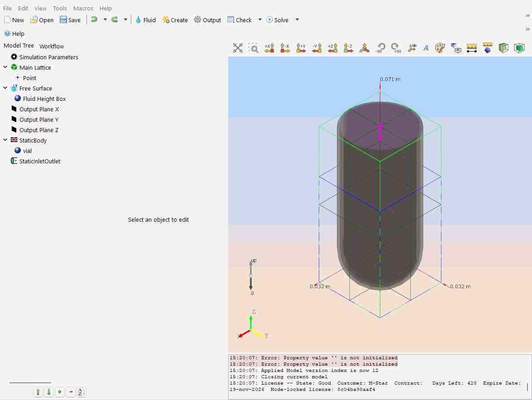Switch to isometric axes view
Image resolution: width=532 pixels, height=400 pixels.
coord(364,48)
